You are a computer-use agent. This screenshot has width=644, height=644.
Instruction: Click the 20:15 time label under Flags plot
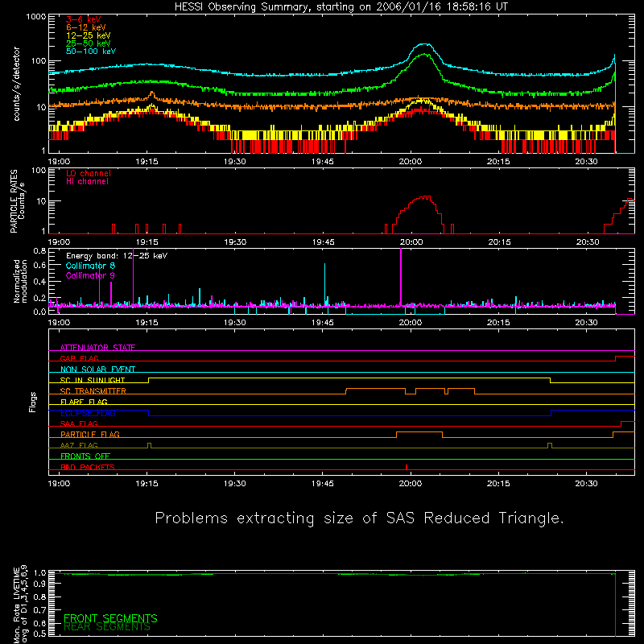[498, 484]
